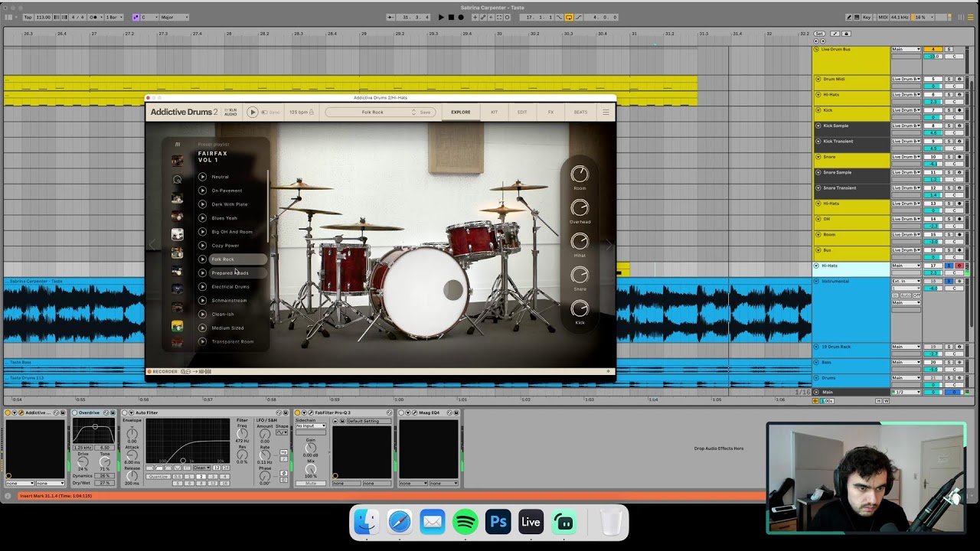Solo the Live Drum Bus track
This screenshot has height=551, width=980.
(949, 50)
